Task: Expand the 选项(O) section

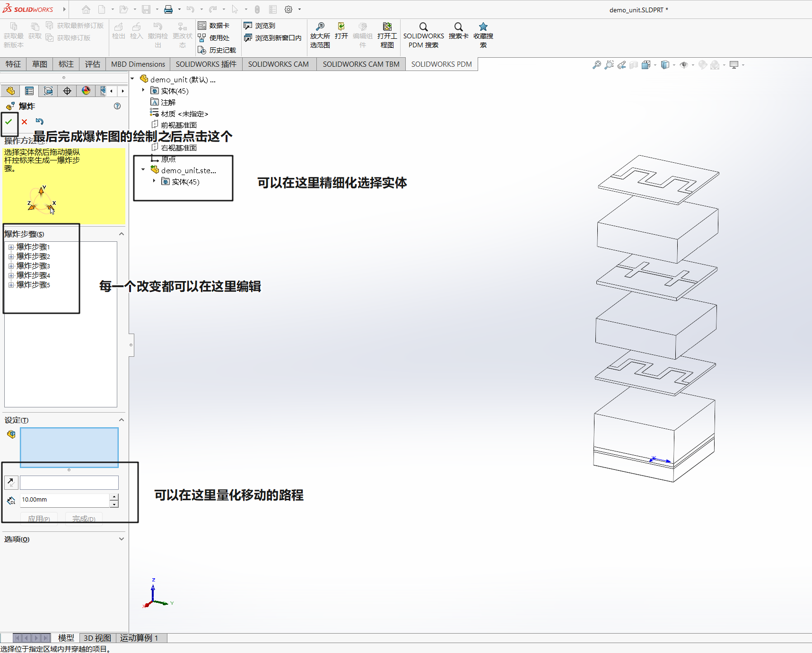Action: pos(121,539)
